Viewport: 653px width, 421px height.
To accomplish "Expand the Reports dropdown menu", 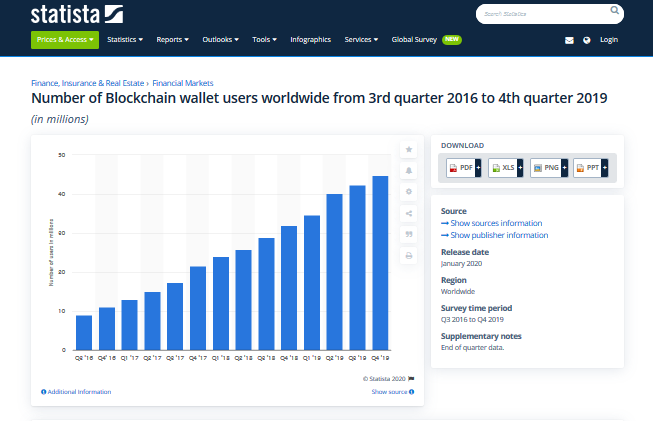I will [172, 40].
